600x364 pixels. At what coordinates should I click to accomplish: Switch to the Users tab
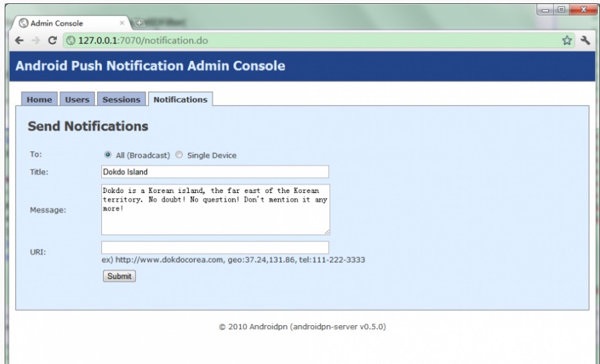click(x=77, y=100)
